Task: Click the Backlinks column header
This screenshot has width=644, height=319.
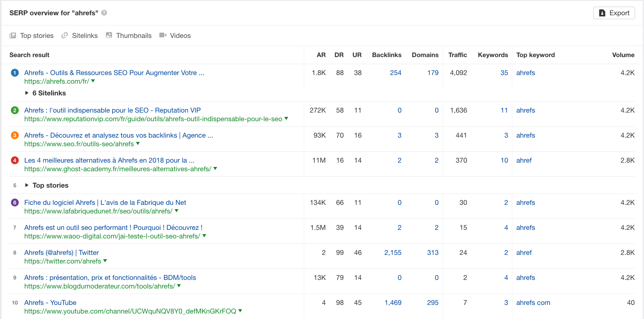Action: (x=387, y=55)
